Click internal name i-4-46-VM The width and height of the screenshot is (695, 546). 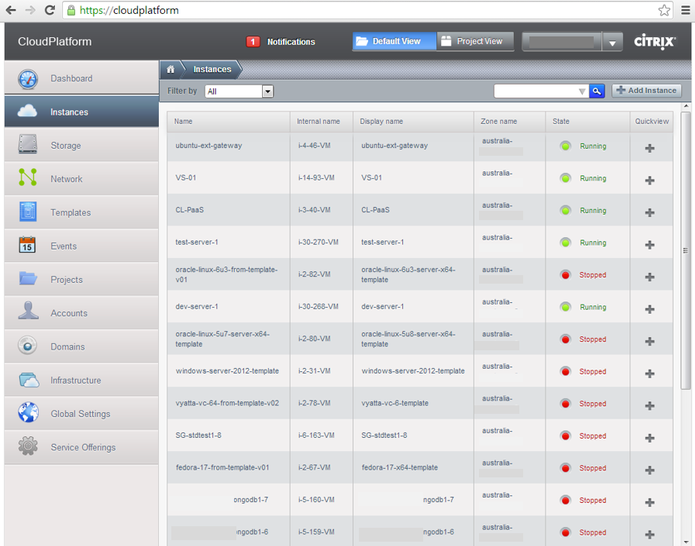(x=314, y=145)
